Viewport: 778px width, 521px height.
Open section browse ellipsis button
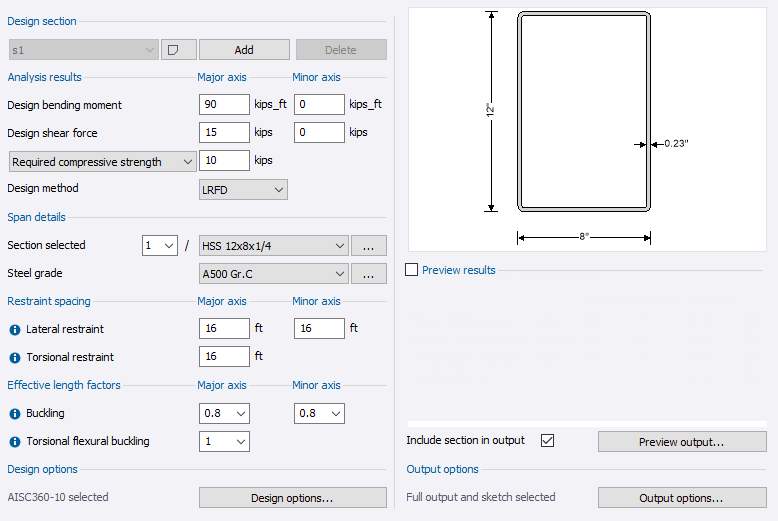click(368, 245)
